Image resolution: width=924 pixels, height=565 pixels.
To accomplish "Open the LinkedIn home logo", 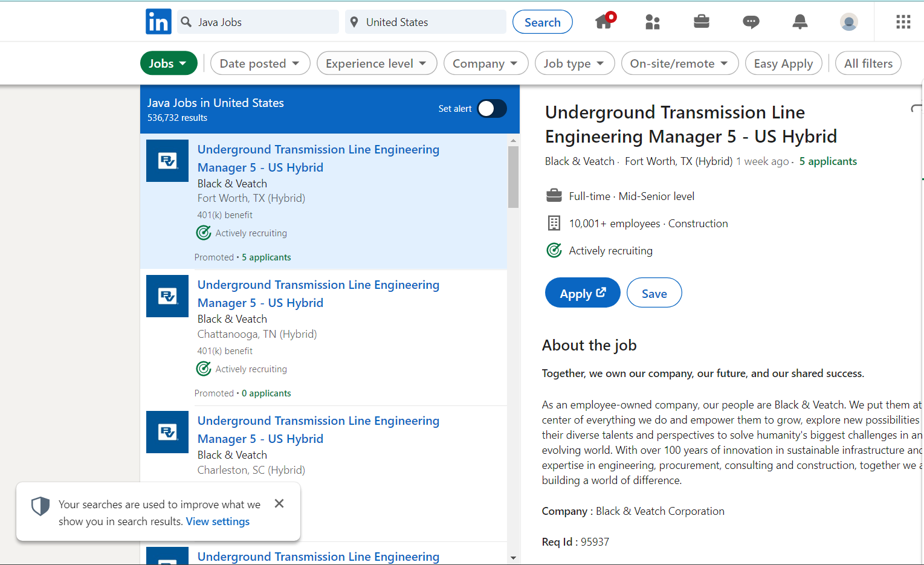I will pos(158,22).
